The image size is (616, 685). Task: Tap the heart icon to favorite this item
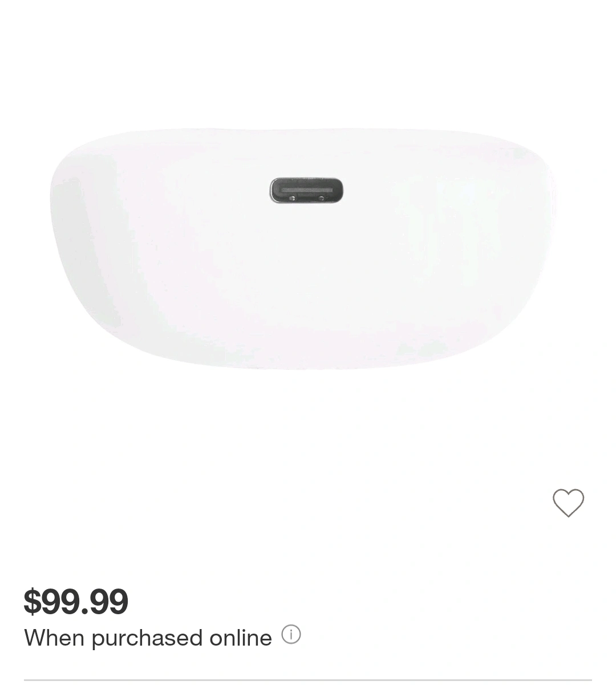tap(568, 503)
